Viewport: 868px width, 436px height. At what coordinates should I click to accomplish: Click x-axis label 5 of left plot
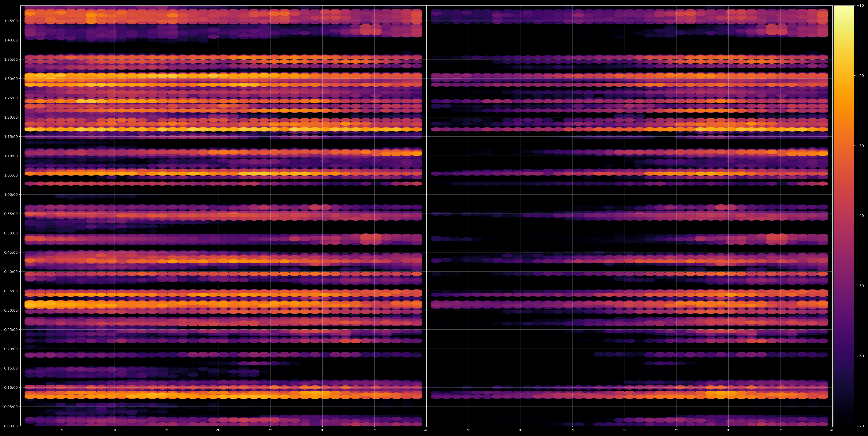62,430
